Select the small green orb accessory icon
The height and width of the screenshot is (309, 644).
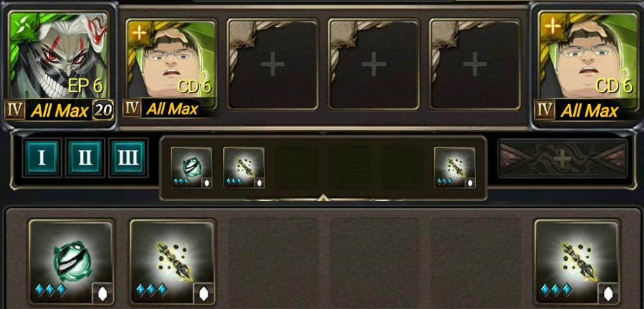point(191,167)
